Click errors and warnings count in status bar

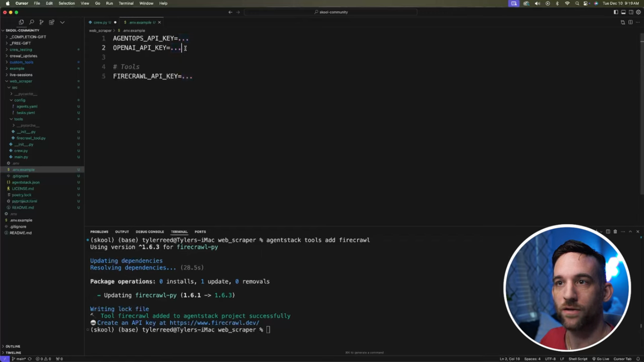[43, 359]
